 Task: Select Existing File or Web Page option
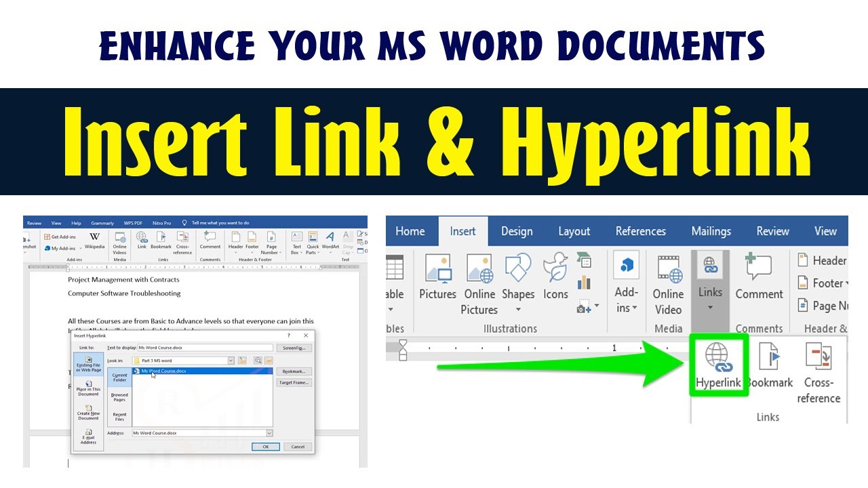click(88, 364)
